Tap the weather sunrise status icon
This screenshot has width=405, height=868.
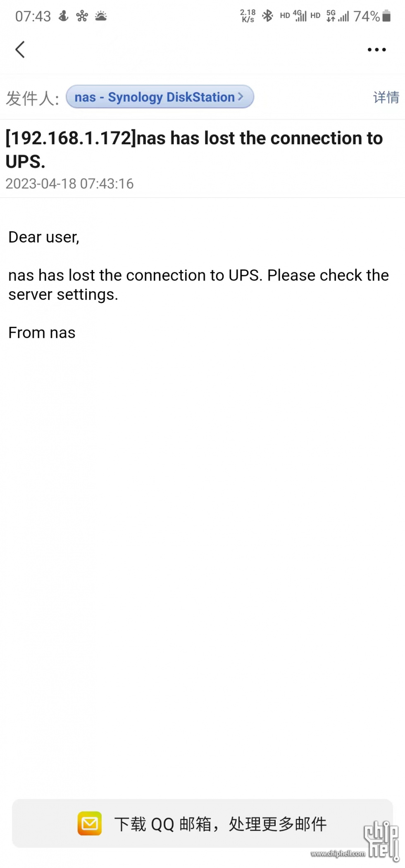pyautogui.click(x=101, y=16)
